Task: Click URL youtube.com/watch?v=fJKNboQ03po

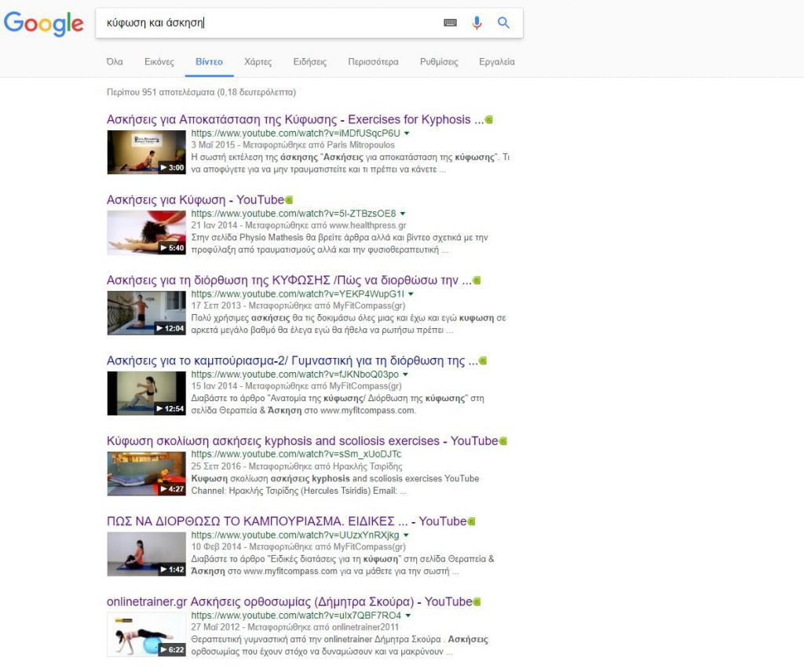Action: (x=295, y=374)
